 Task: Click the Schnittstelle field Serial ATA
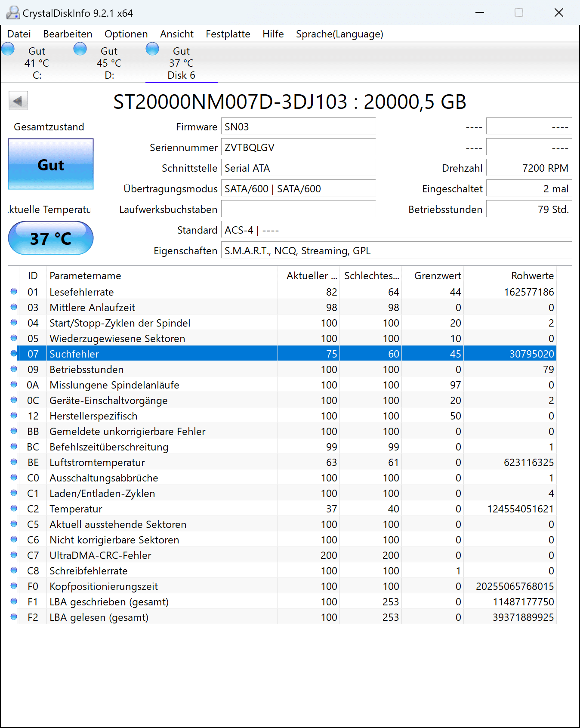point(298,168)
